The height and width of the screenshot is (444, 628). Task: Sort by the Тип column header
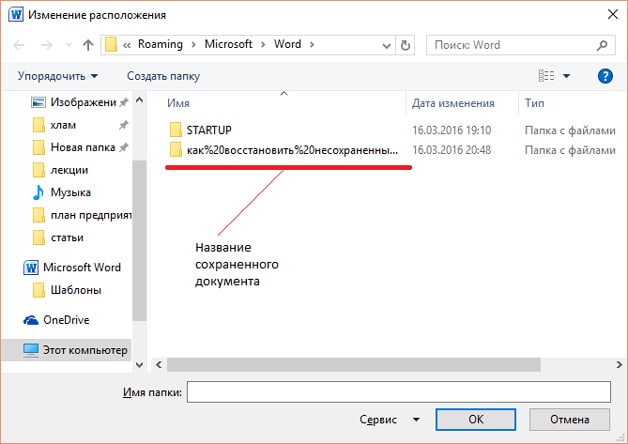click(x=534, y=103)
